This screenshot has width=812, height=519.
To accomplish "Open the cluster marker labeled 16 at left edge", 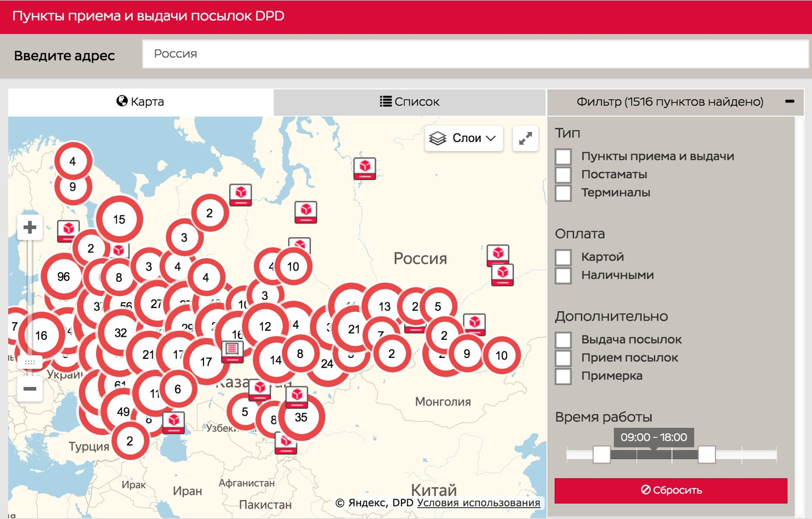I will [41, 335].
